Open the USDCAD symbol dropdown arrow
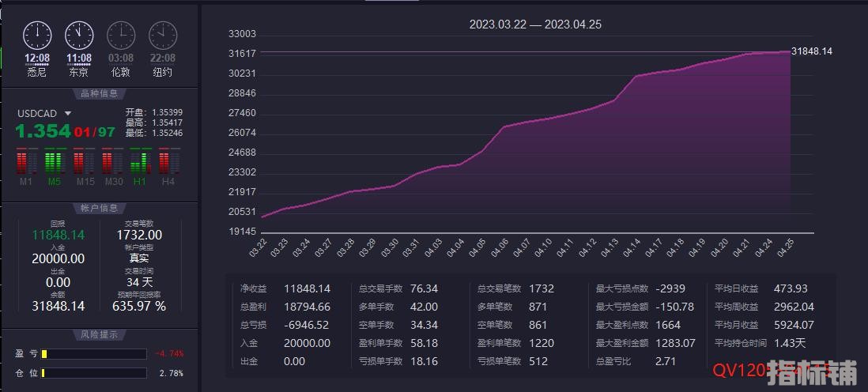This screenshot has width=868, height=392. pos(68,114)
